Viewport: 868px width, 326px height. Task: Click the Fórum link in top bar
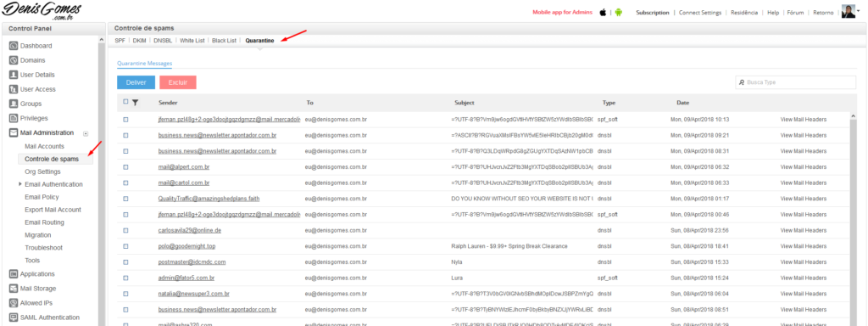click(x=795, y=12)
